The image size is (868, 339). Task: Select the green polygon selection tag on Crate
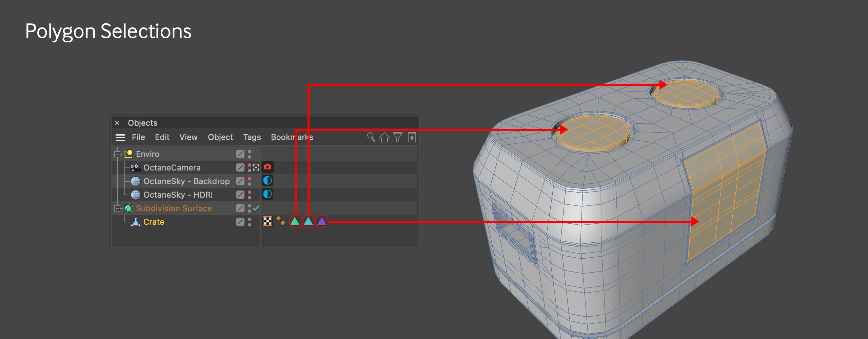[x=295, y=222]
